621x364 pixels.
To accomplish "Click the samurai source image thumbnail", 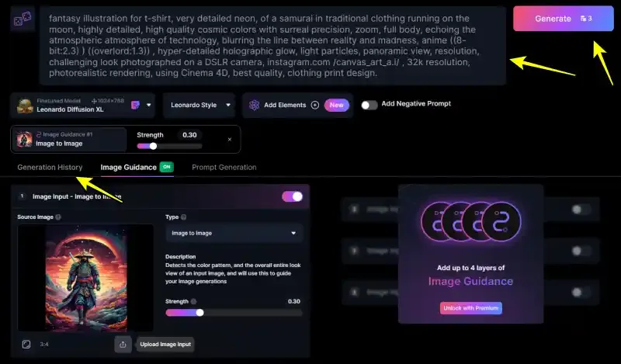I will tap(86, 278).
